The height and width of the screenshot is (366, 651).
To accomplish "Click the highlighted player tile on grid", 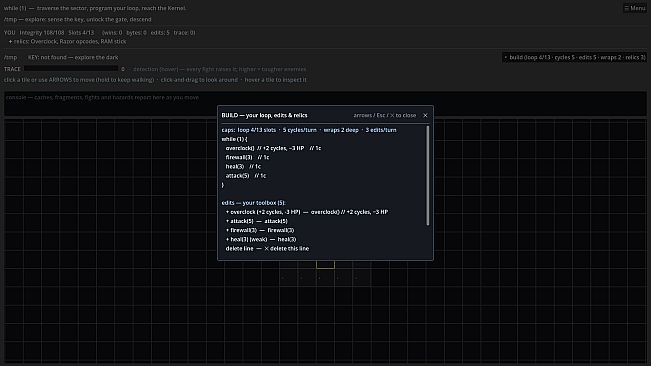I will click(325, 264).
